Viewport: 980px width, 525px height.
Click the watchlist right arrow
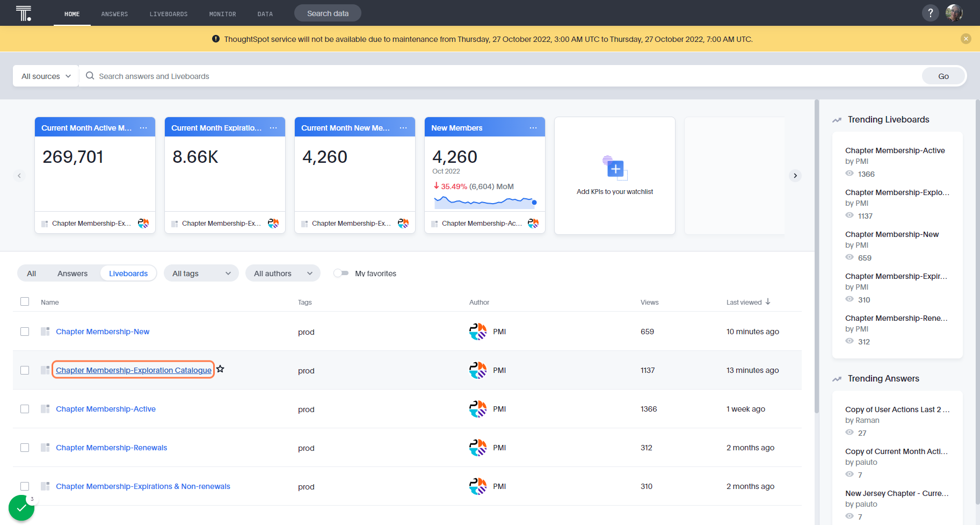(795, 176)
